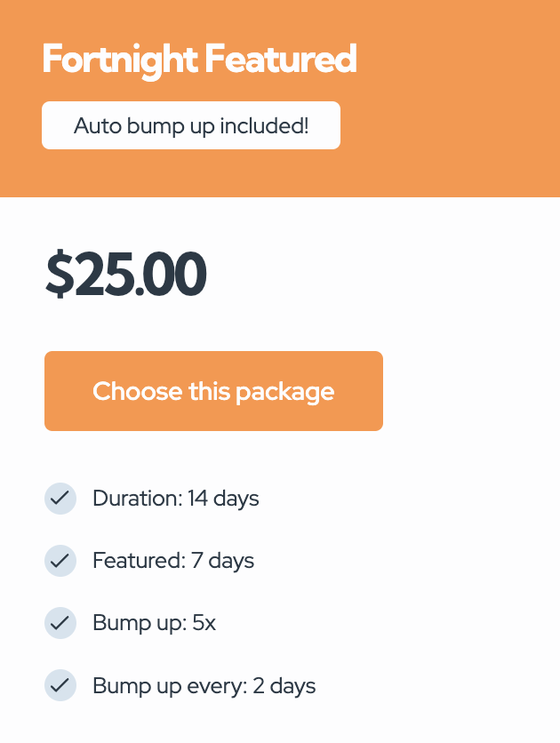
Task: Click the Duration: 14 days feature text
Action: (175, 499)
